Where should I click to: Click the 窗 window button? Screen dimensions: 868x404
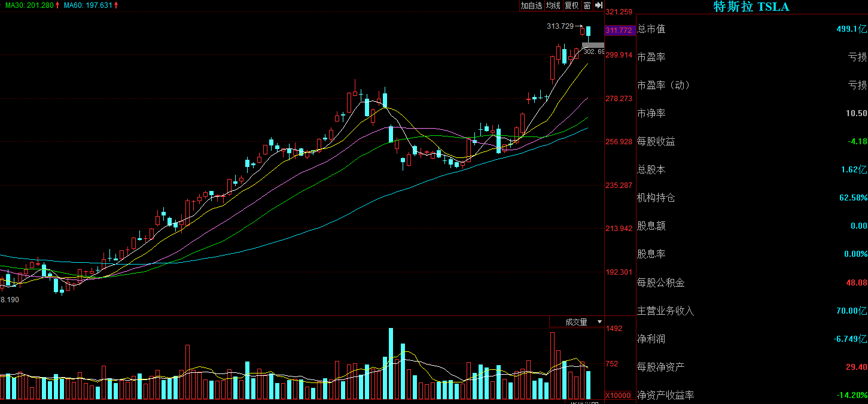coord(587,5)
